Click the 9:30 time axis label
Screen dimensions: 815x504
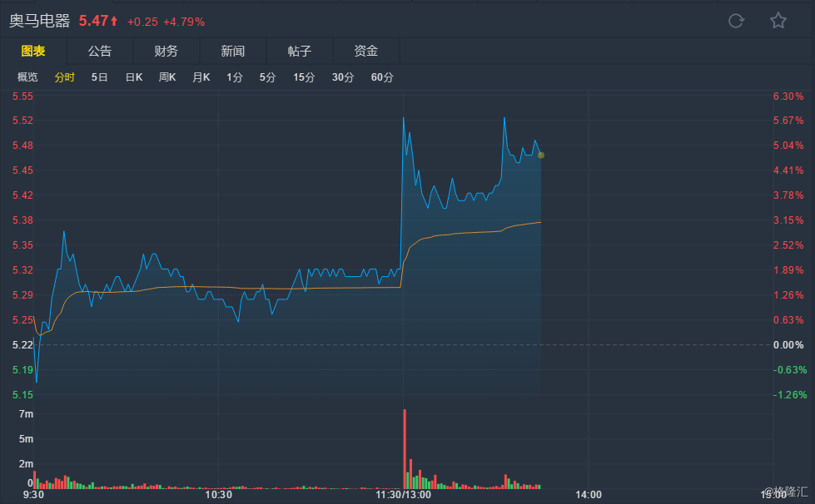tap(33, 495)
